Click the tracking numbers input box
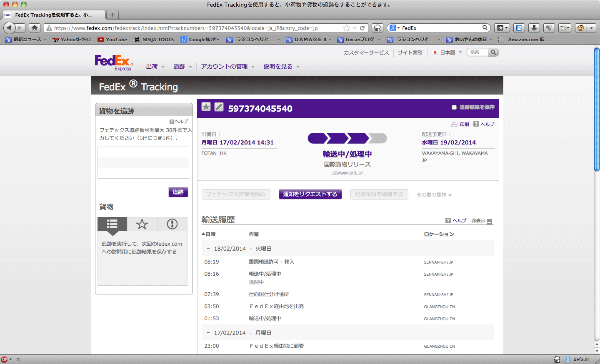 pos(143,162)
